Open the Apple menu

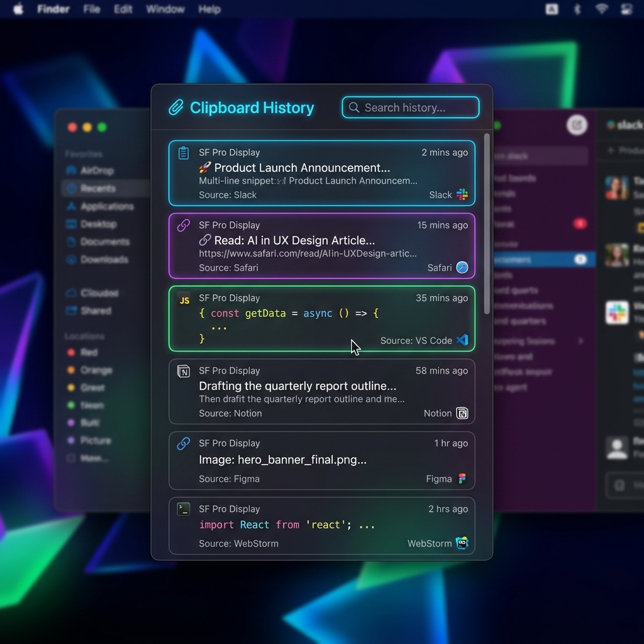pos(18,9)
